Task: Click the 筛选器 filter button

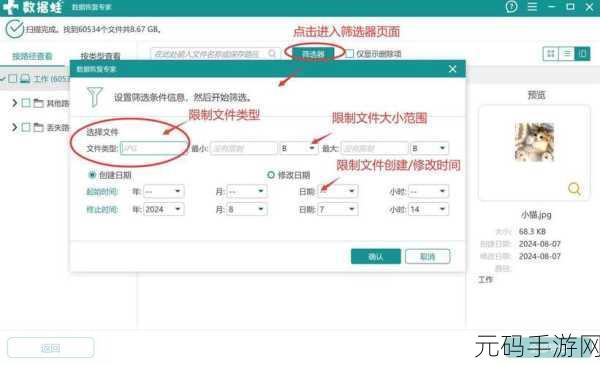Action: [313, 54]
